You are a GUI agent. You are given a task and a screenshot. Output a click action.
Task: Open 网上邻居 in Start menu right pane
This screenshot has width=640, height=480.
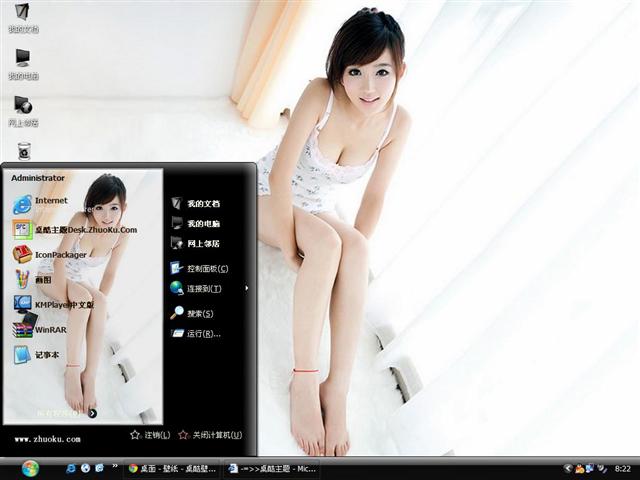click(195, 243)
